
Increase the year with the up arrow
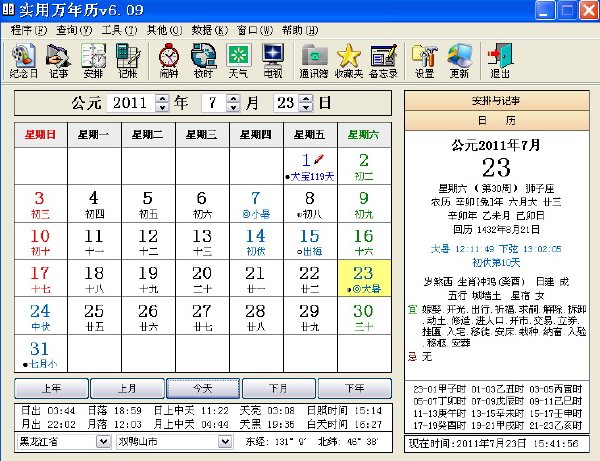coord(162,98)
